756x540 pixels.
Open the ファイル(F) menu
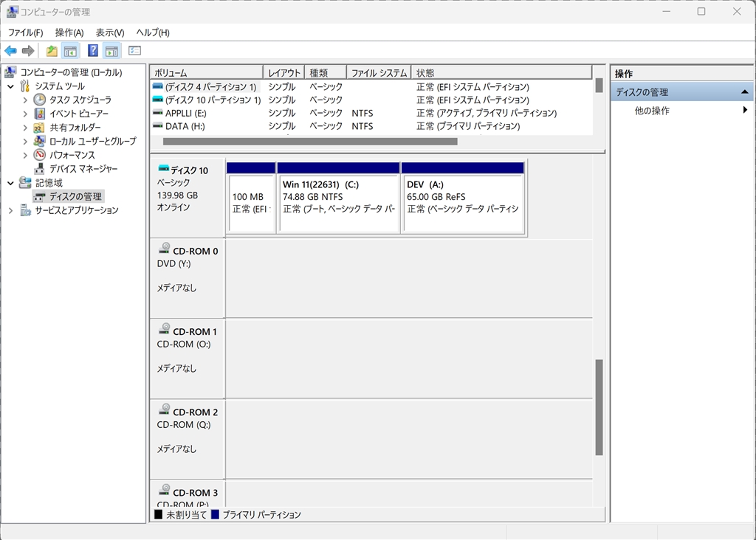[x=26, y=32]
